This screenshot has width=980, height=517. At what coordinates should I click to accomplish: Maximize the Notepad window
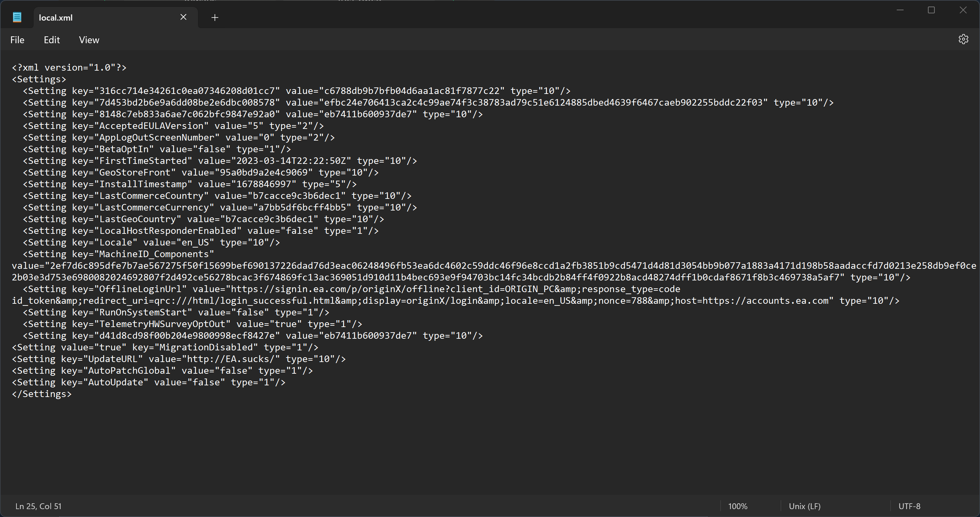931,10
